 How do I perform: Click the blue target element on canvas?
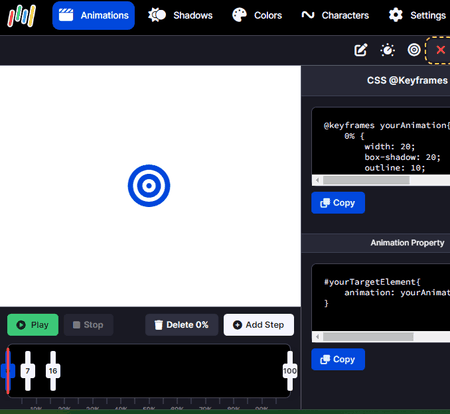[x=149, y=186]
